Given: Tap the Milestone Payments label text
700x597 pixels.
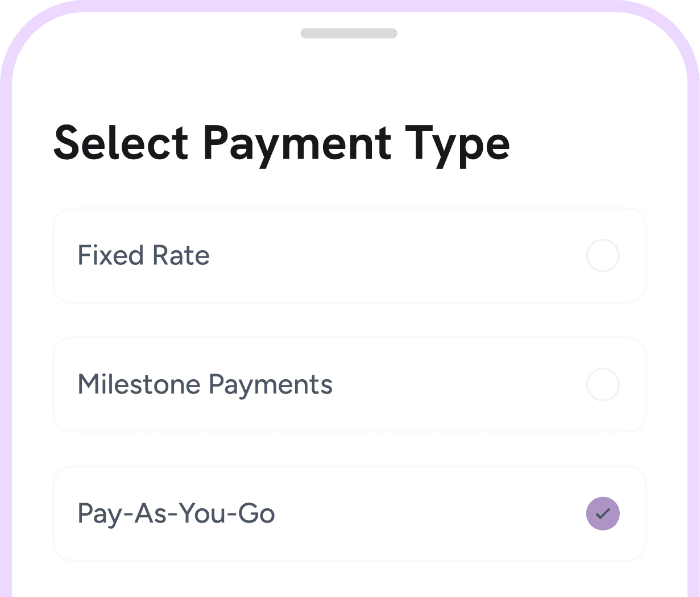Looking at the screenshot, I should (x=205, y=385).
